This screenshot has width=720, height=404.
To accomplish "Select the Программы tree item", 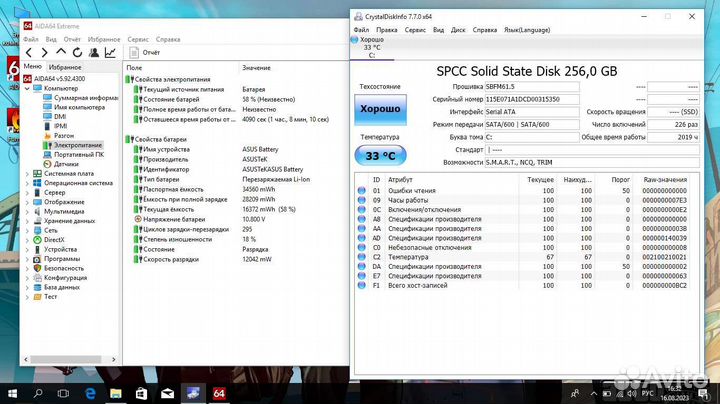I will click(56, 259).
